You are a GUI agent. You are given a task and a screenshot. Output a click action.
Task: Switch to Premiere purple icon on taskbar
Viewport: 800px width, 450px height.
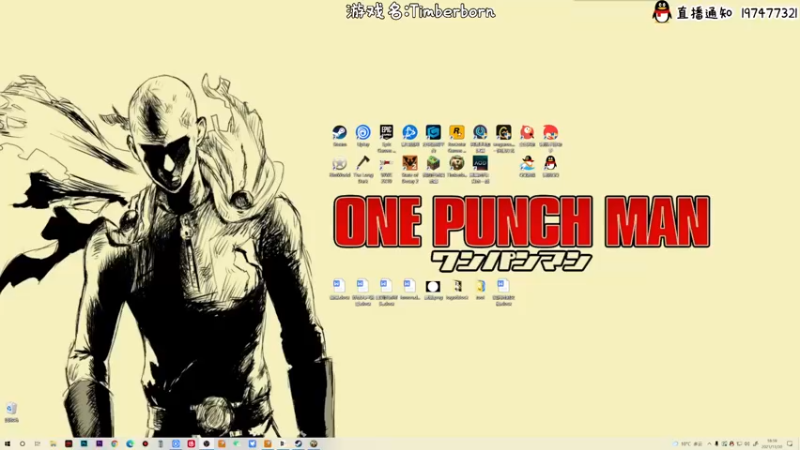point(99,444)
